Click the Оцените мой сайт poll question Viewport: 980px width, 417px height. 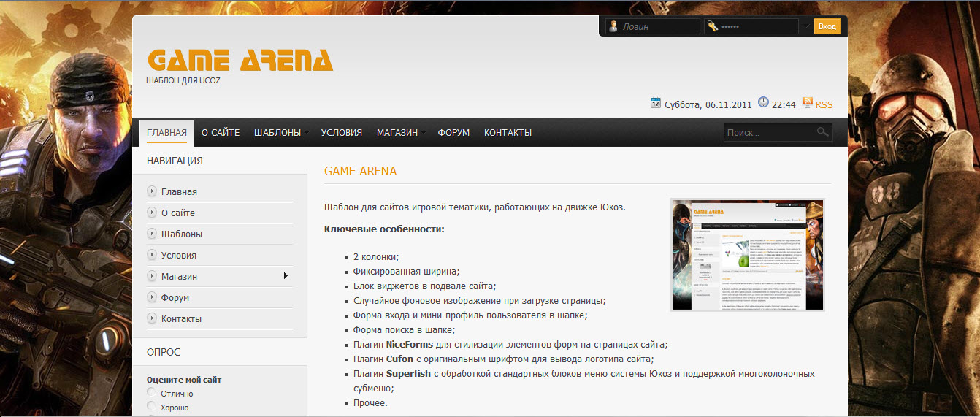(184, 380)
